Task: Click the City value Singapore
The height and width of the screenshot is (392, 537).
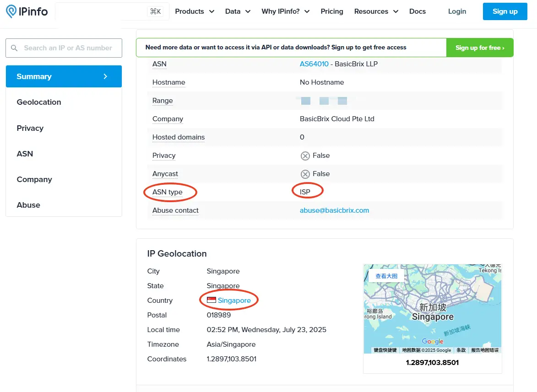Action: tap(223, 271)
